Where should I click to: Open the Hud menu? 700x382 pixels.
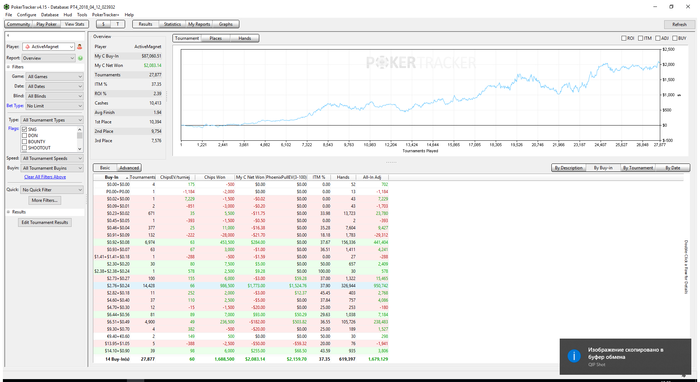(68, 15)
